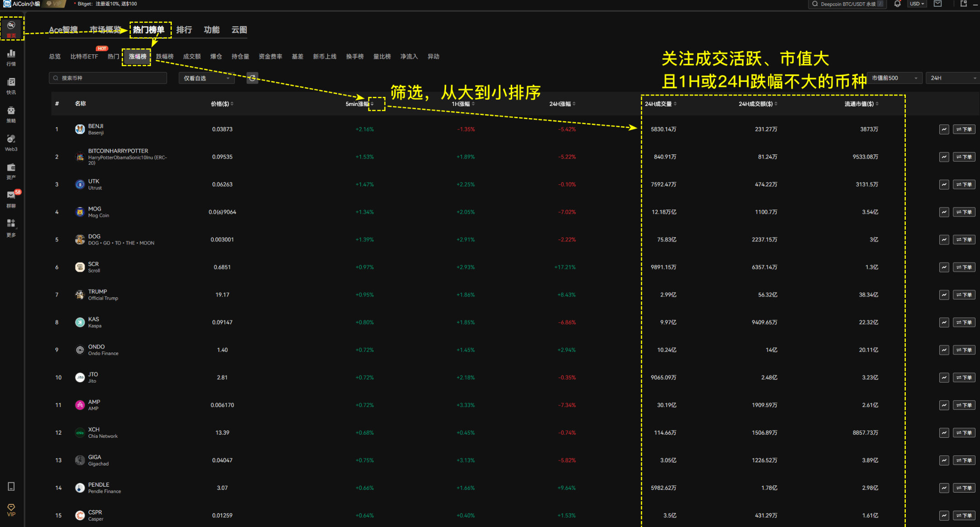The height and width of the screenshot is (527, 980).
Task: Open the chart icon in the UTK row
Action: click(944, 185)
